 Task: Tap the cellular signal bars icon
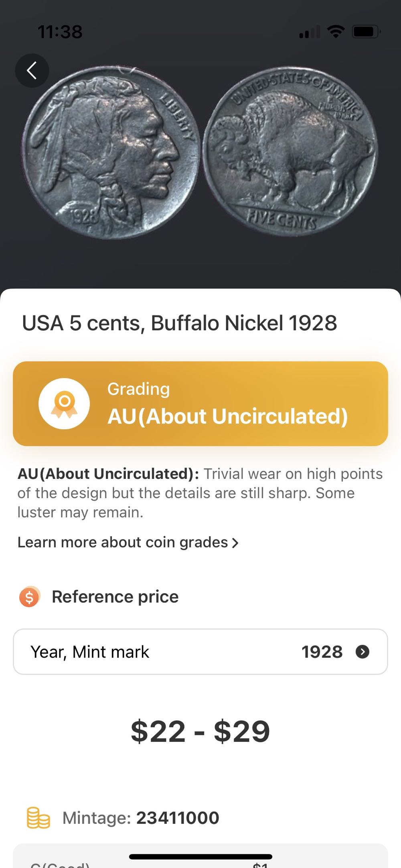click(x=309, y=32)
